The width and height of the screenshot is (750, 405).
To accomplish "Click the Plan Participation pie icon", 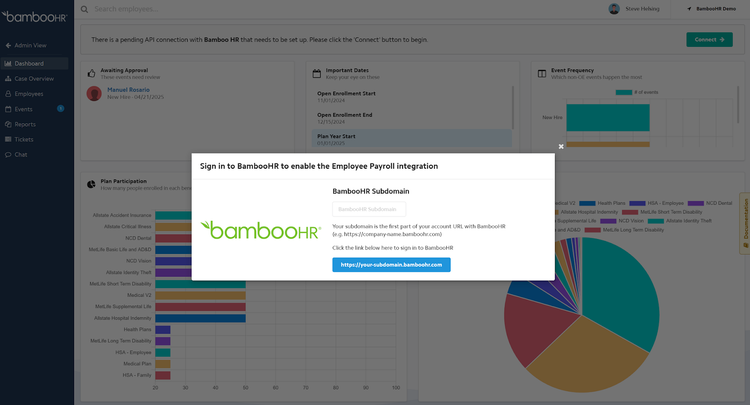I will pos(91,184).
